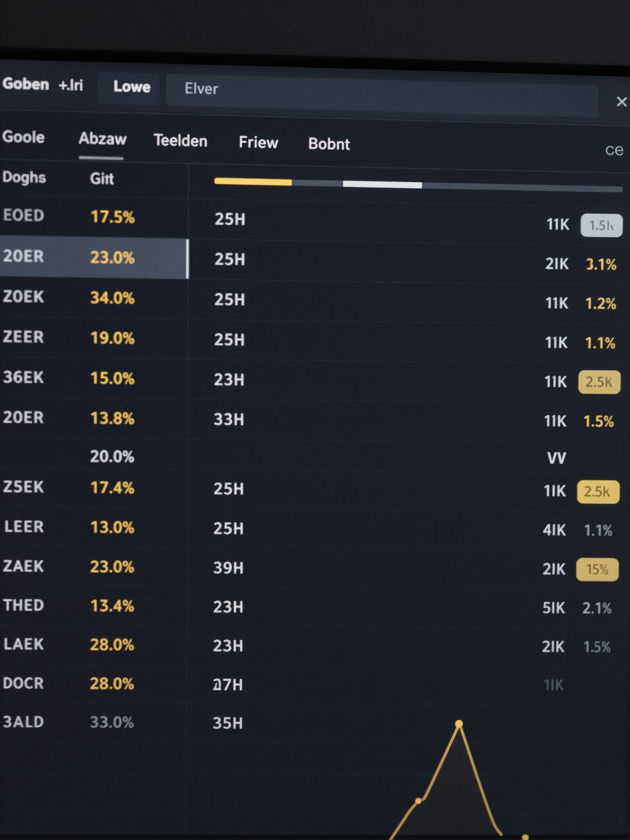Click the peak point on the chart

tap(459, 724)
